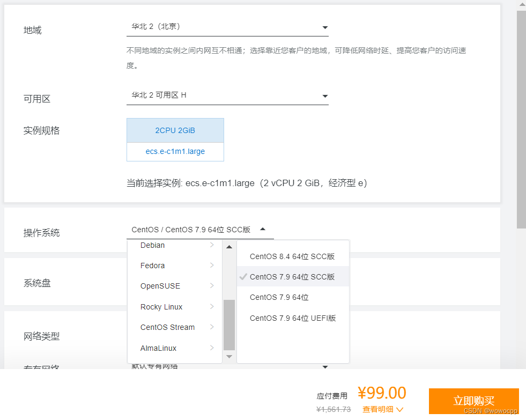Click 立即购买 buy now button
This screenshot has height=420, width=526.
pos(473,401)
